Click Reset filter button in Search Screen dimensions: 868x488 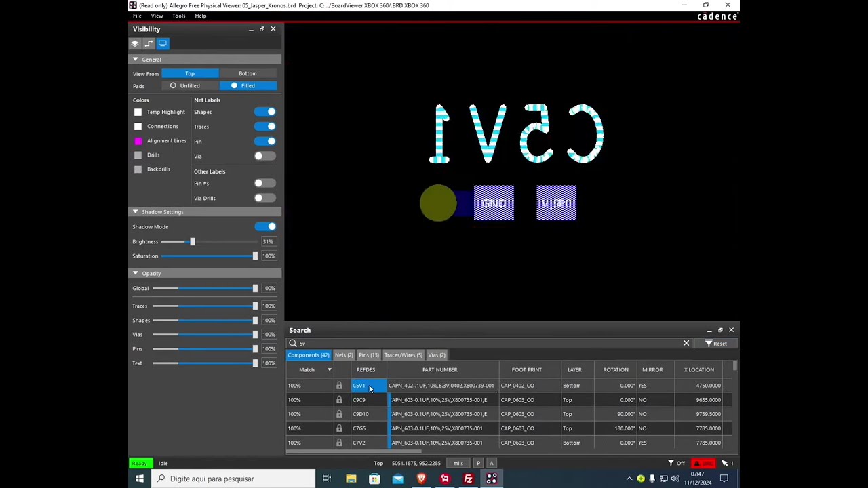(715, 344)
